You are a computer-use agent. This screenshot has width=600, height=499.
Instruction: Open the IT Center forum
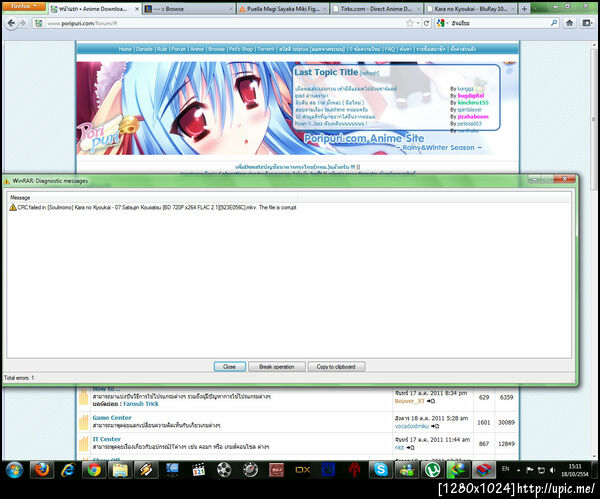click(107, 439)
